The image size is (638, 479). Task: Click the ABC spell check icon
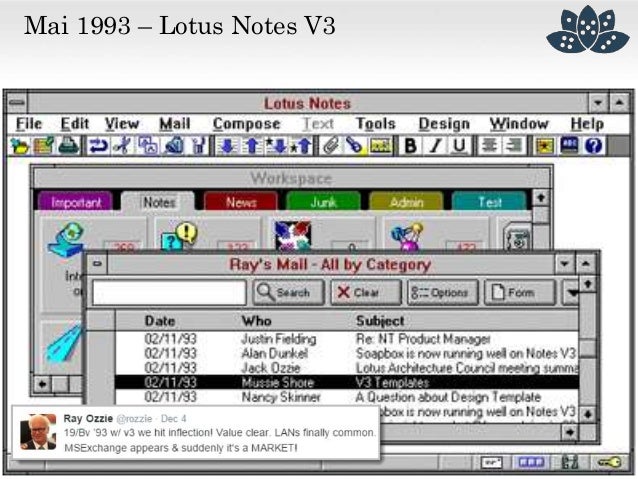(x=569, y=146)
